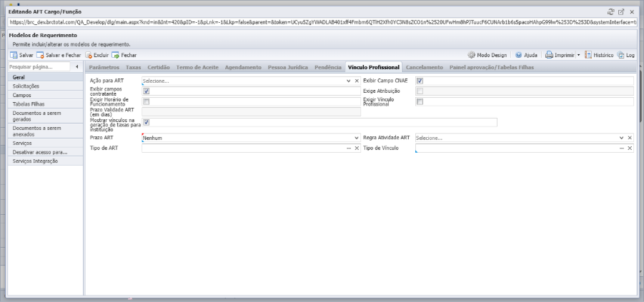Switch to the Certidão tab

pyautogui.click(x=159, y=67)
